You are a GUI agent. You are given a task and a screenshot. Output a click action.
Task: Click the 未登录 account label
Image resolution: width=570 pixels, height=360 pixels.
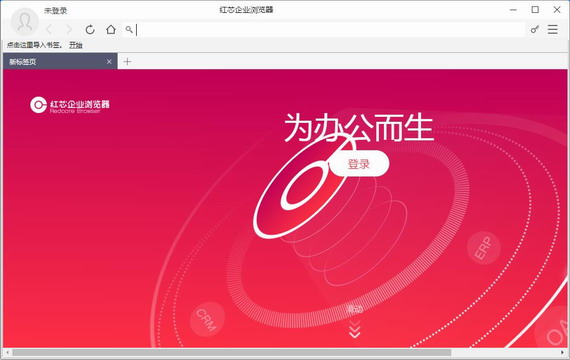[x=56, y=11]
